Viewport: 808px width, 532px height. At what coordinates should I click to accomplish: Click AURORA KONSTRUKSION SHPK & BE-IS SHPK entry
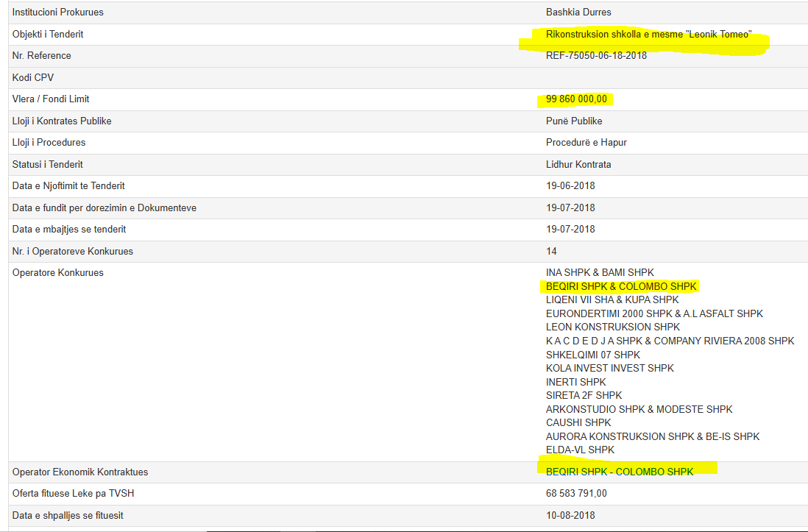[653, 436]
